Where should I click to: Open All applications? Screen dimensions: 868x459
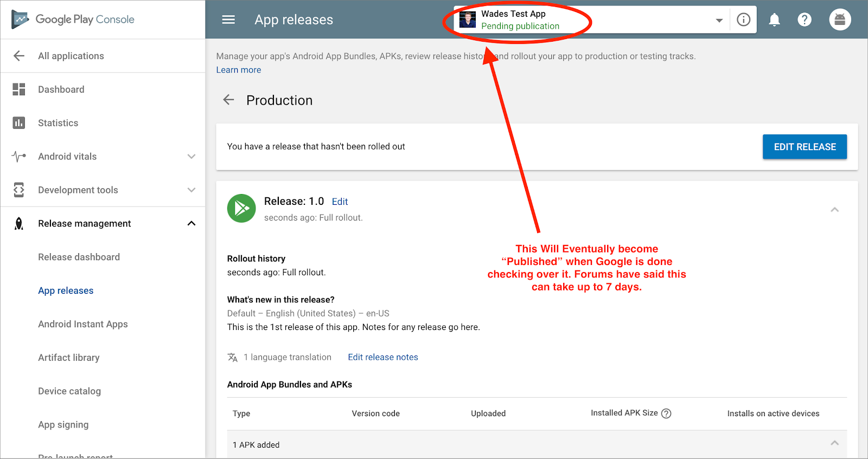pos(71,56)
